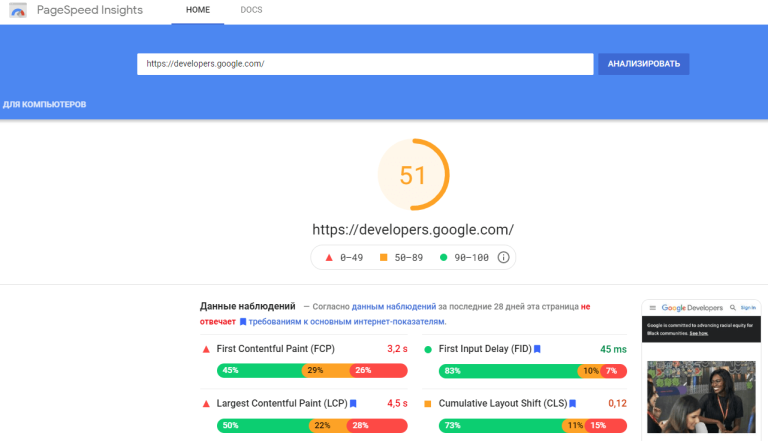Click the bookmark icon next to Cumulative Layout Shift

coord(573,403)
